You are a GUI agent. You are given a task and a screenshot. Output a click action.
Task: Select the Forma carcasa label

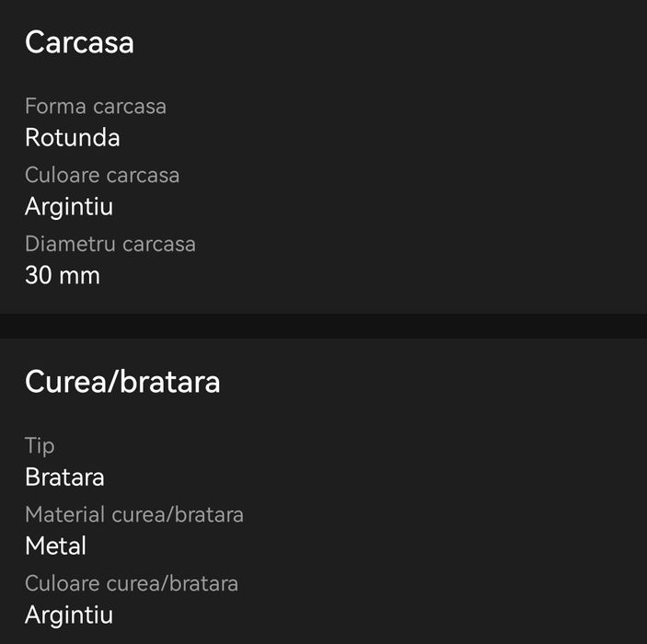(x=96, y=106)
